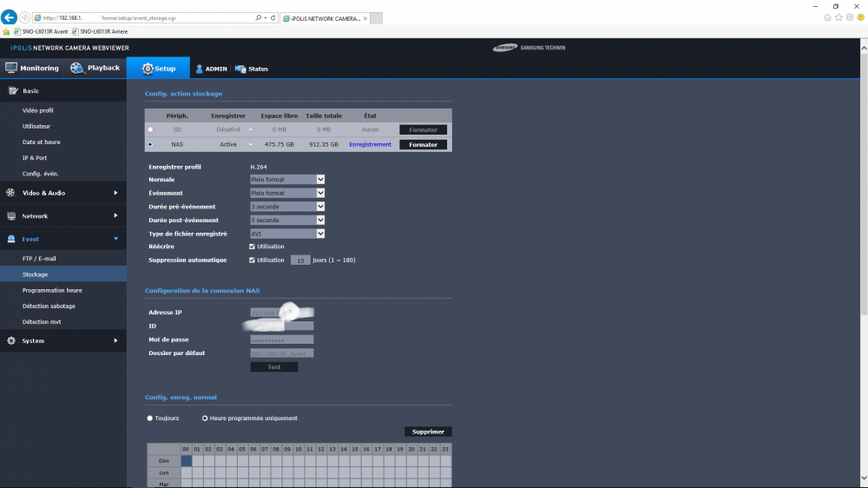The image size is (868, 488).
Task: Open Détection sabotage menu item
Action: [x=49, y=306]
